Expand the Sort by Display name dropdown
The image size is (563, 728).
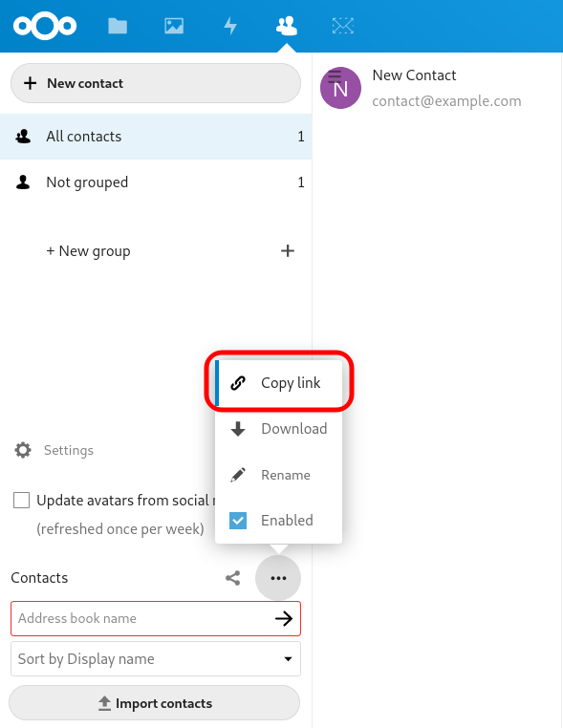pos(156,659)
